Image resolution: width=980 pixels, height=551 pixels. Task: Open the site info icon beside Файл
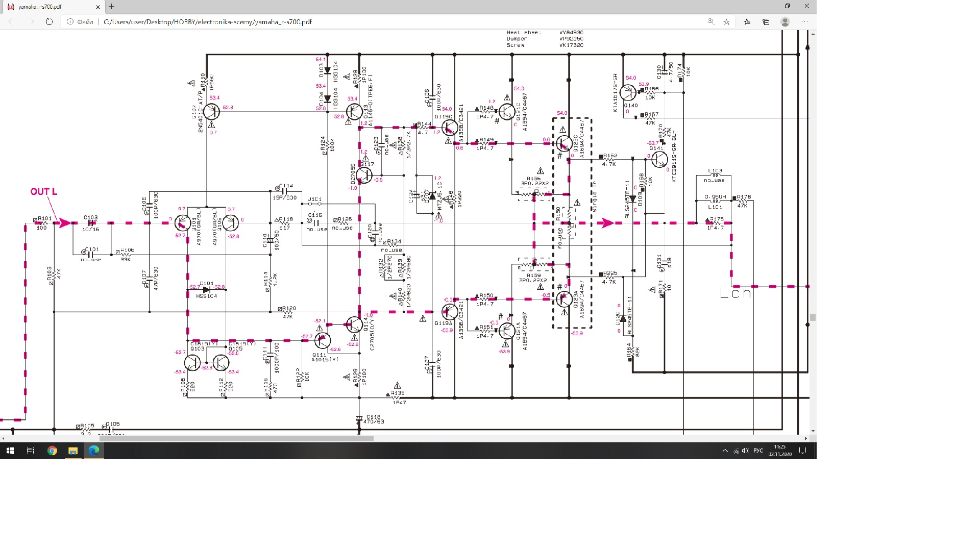pyautogui.click(x=71, y=22)
